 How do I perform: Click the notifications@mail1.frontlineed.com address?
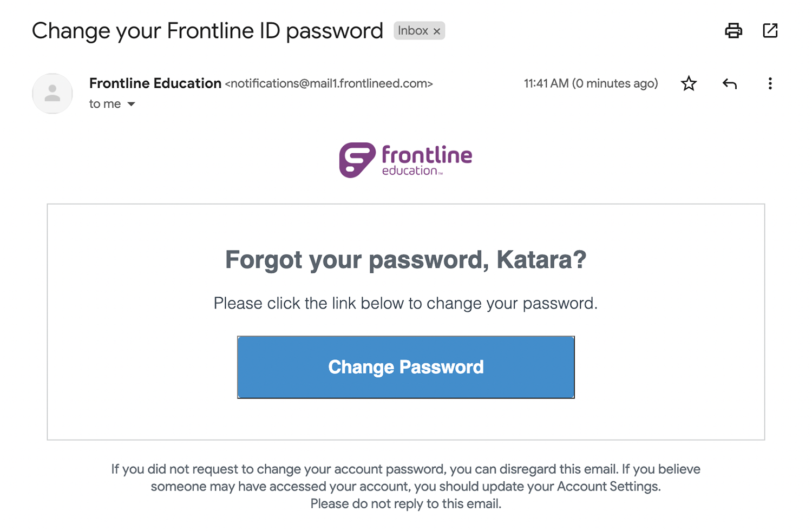point(329,83)
